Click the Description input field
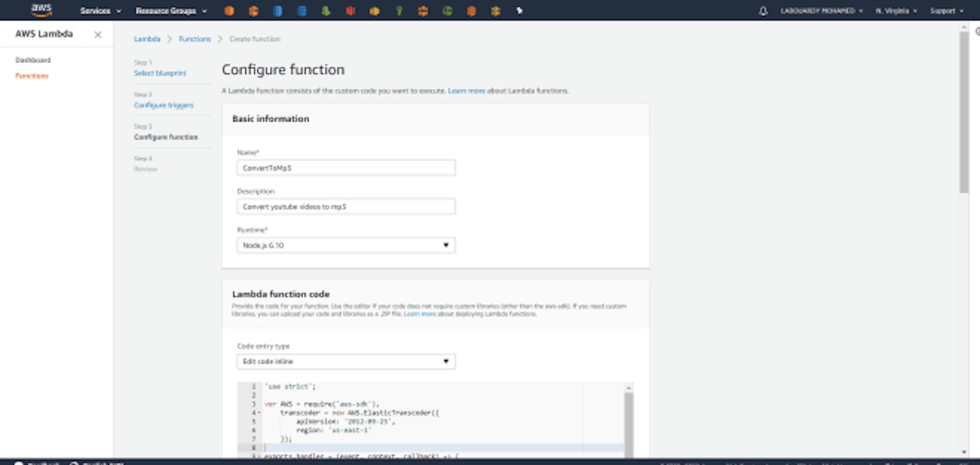The image size is (980, 465). [x=346, y=207]
